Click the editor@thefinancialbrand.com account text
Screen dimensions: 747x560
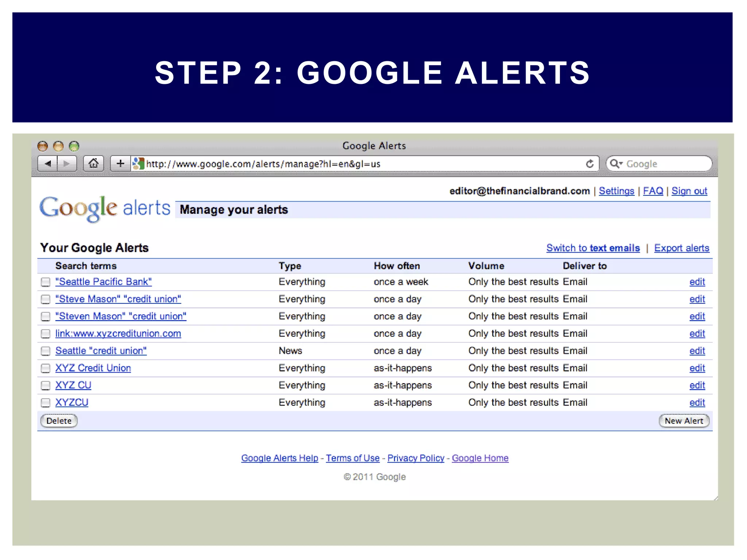pyautogui.click(x=519, y=191)
